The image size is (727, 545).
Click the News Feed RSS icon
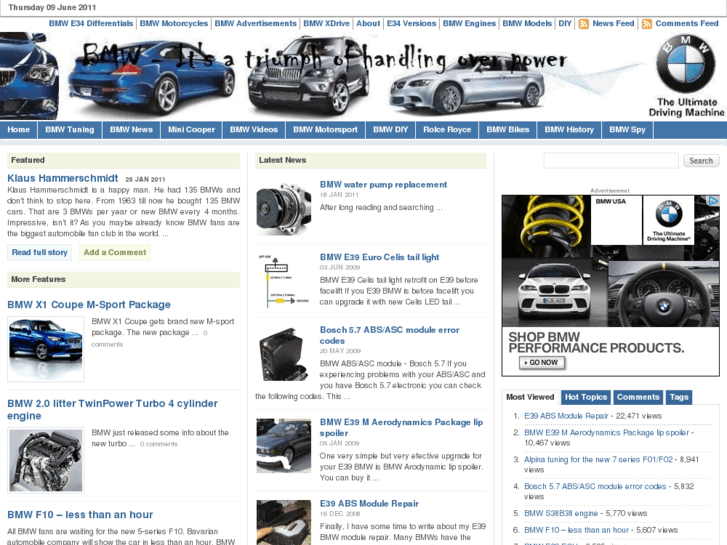pyautogui.click(x=583, y=24)
